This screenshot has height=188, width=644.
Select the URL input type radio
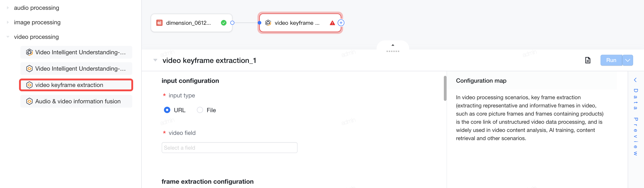(x=167, y=110)
